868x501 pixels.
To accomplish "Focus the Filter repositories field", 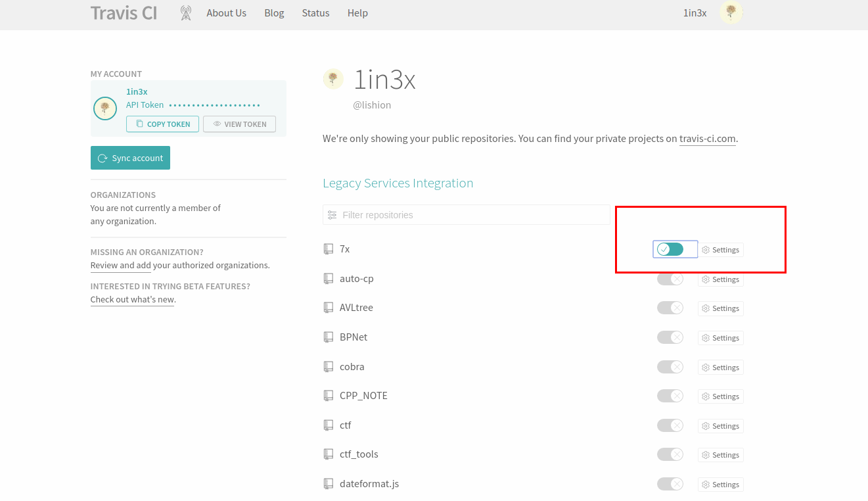I will coord(473,215).
